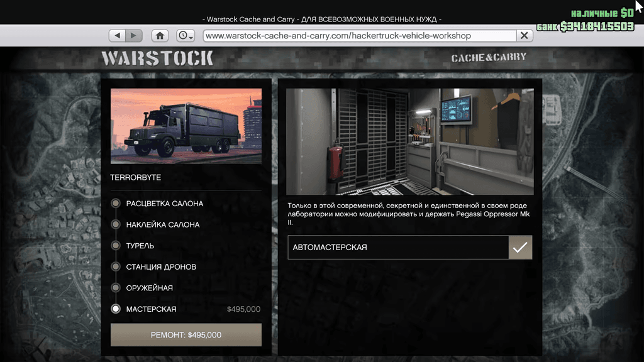Click the $495,000 price next to Мастерская

[x=243, y=309]
